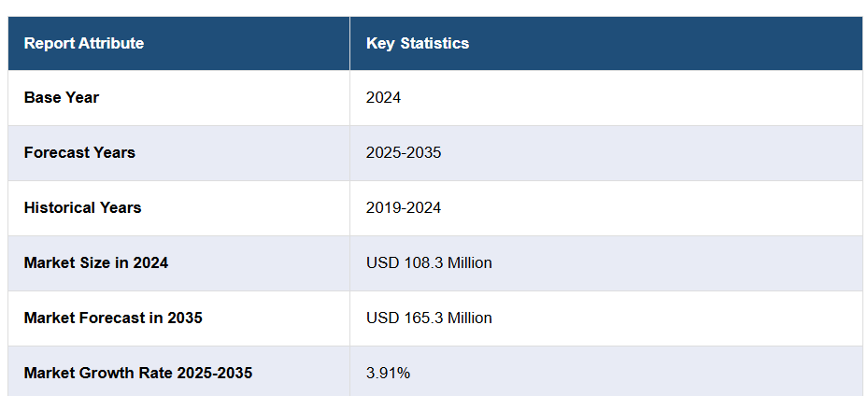
Task: Select the Market Forecast in 2035 label
Action: pos(113,318)
